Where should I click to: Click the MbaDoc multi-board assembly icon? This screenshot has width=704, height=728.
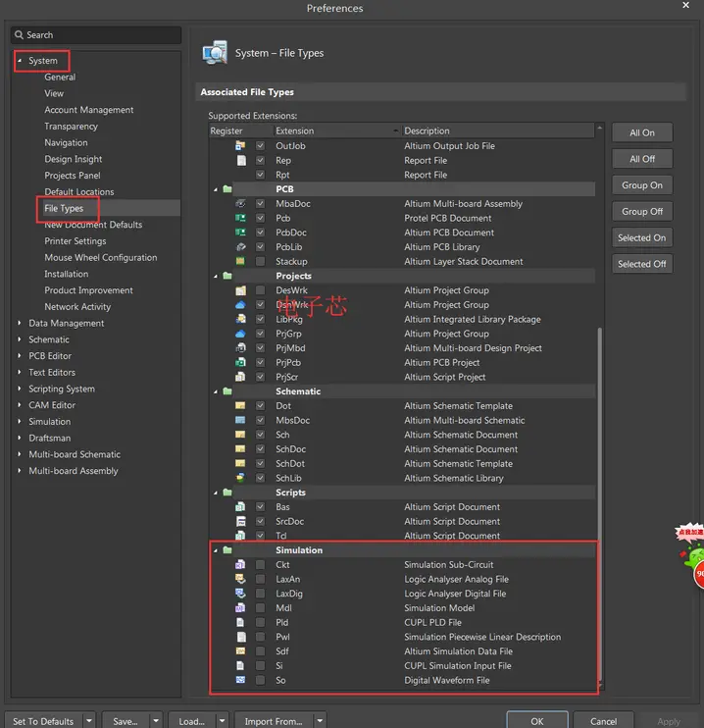[x=240, y=203]
